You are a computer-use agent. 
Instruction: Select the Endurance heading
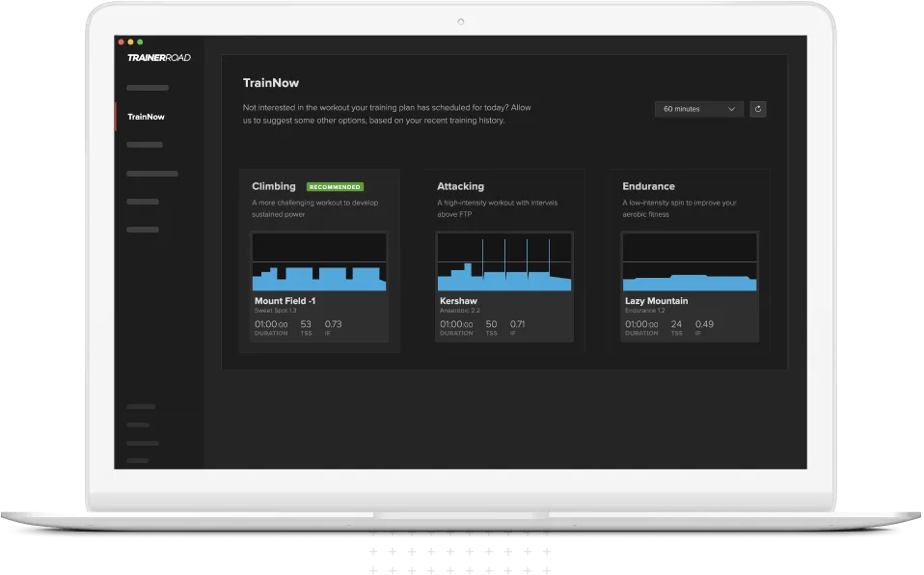[x=649, y=186]
